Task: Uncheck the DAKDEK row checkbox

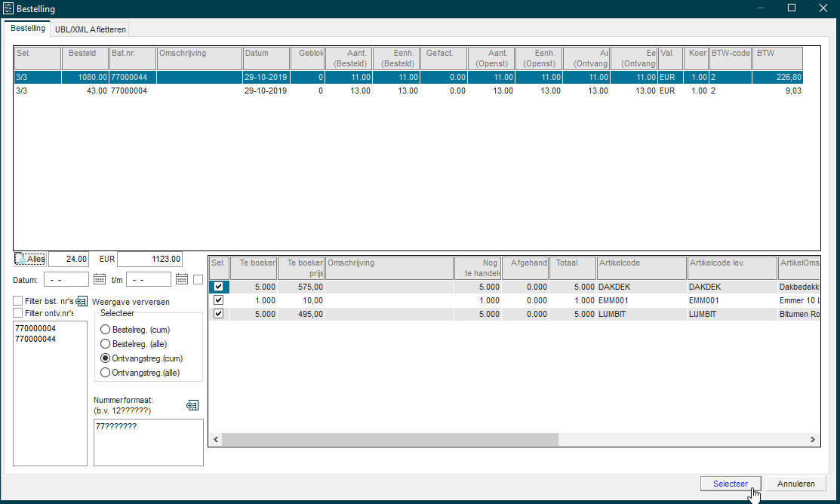Action: pos(218,287)
